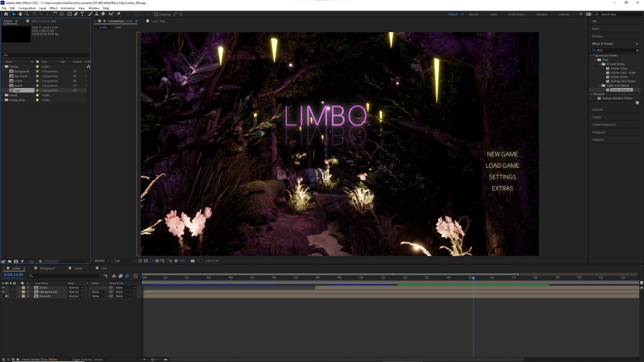Select the Hand tool
Screen dimensions: 644x362
click(21, 14)
